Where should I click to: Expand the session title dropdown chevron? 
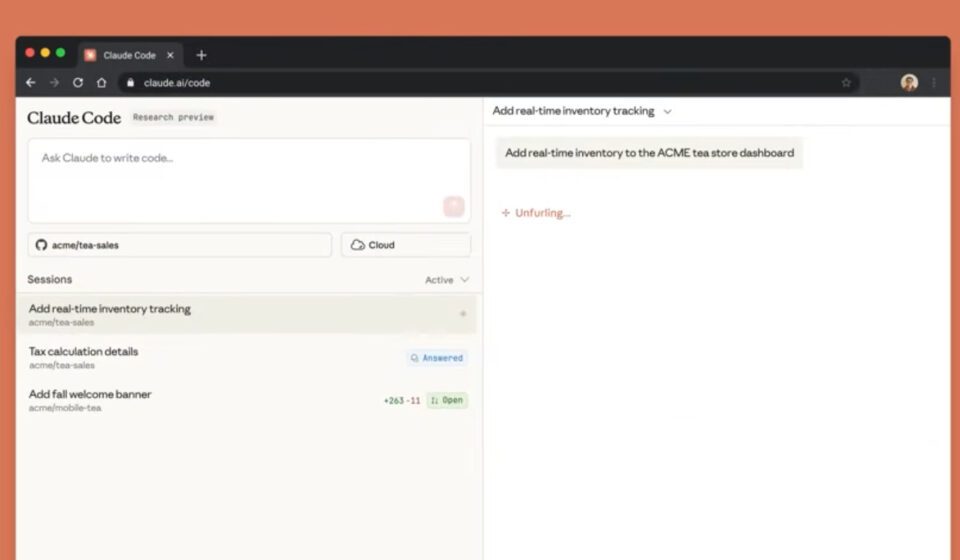click(667, 111)
